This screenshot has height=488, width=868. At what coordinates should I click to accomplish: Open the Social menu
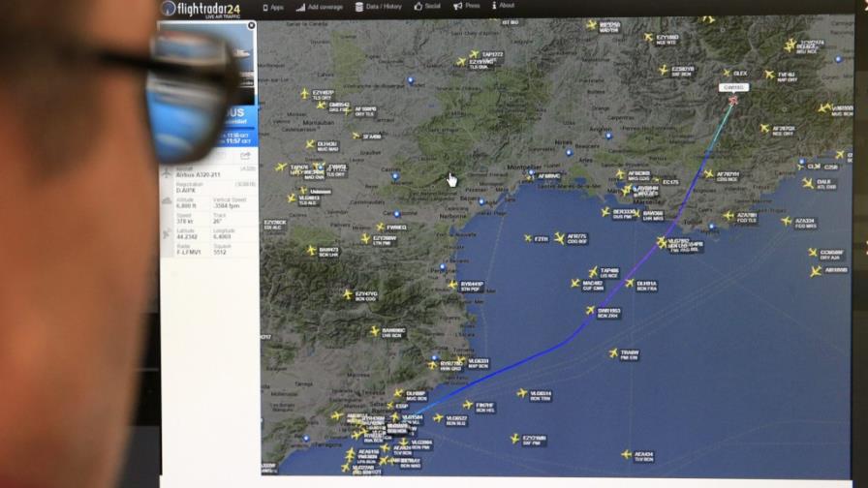(x=427, y=7)
